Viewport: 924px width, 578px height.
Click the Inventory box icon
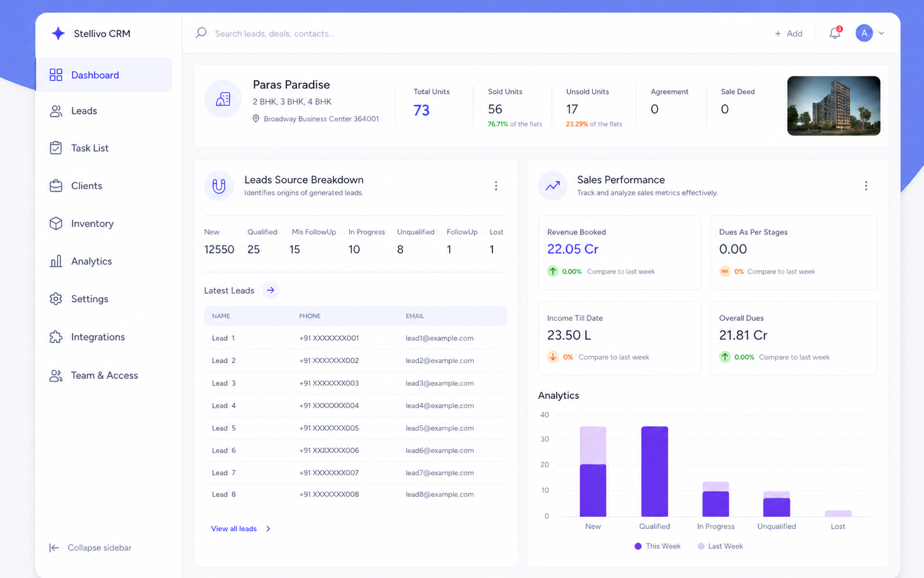click(56, 223)
